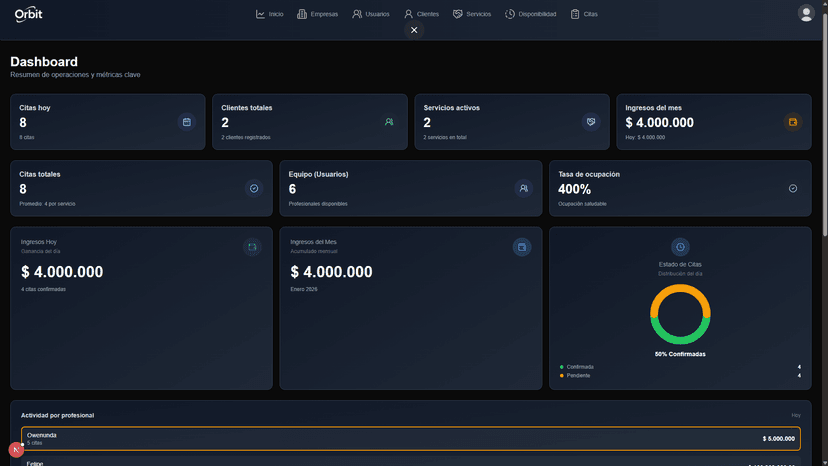Screen dimensions: 828x466
Task: Click the icon in Ingresos Hoy card
Action: point(252,247)
